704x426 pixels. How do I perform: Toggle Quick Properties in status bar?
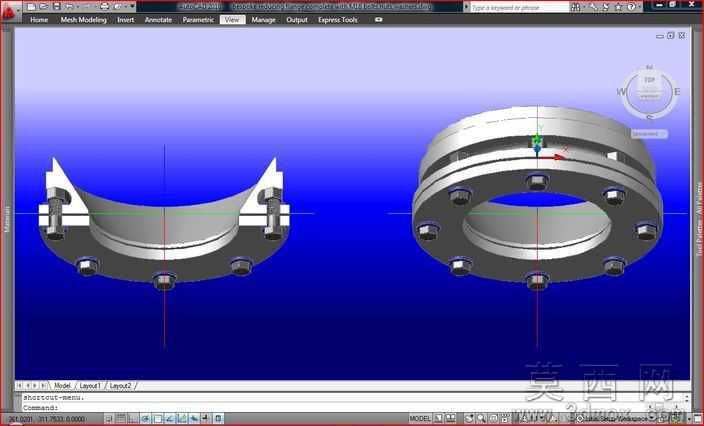[x=218, y=418]
